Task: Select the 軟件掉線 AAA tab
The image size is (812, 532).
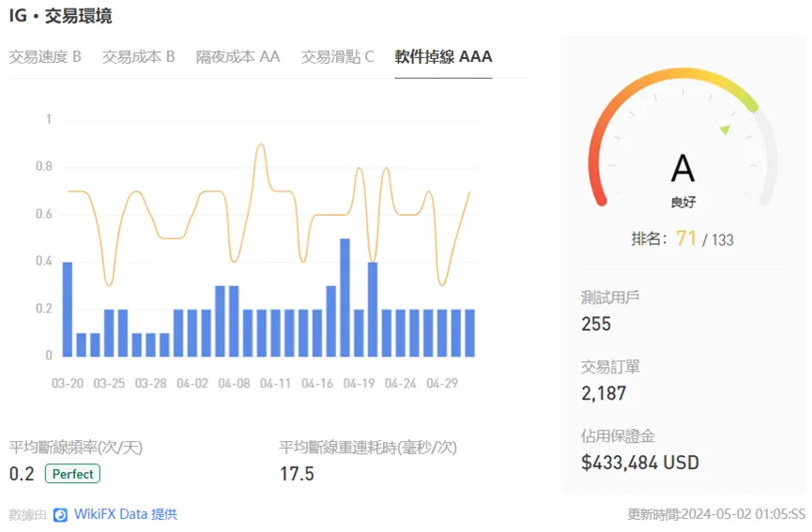Action: tap(443, 56)
